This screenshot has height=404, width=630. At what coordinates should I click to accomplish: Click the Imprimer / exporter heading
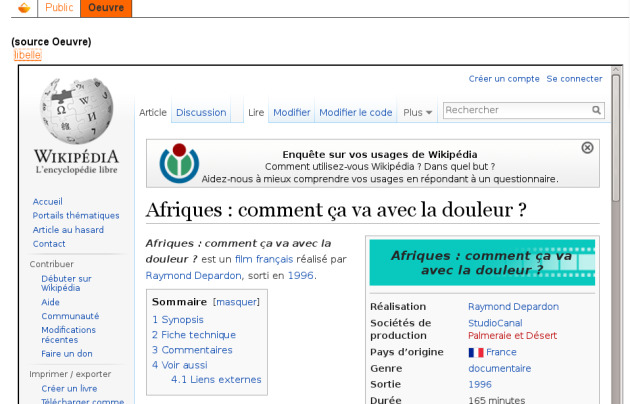click(x=70, y=374)
